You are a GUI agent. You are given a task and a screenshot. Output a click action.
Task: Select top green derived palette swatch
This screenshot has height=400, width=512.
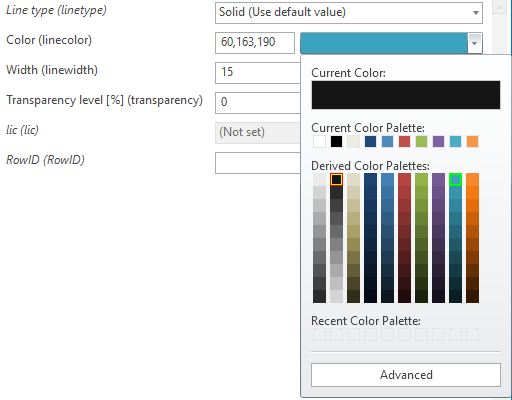tap(421, 179)
